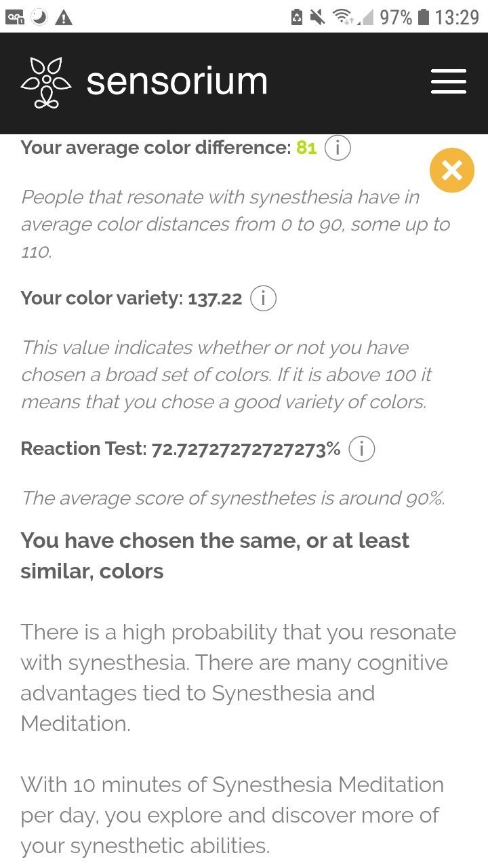Tap the Synesthesia Meditation paragraph text

[x=232, y=814]
